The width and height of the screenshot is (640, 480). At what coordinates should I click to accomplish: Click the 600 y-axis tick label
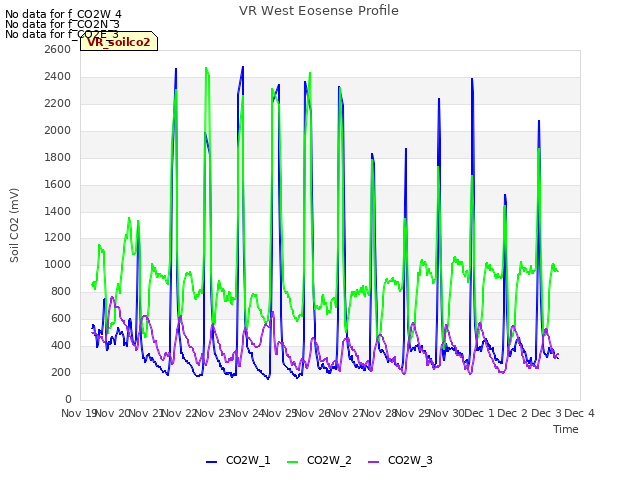[x=61, y=318]
